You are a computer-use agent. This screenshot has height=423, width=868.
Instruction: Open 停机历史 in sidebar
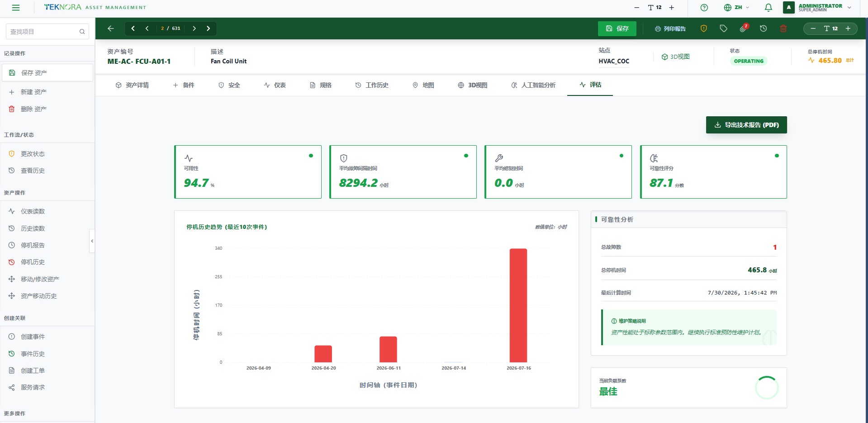point(47,262)
